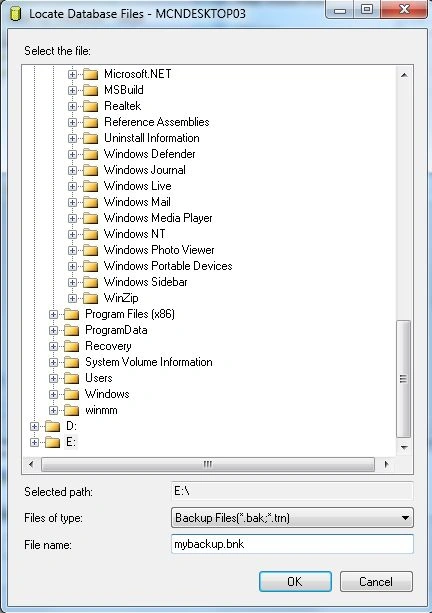Click the ProgramData folder icon
The image size is (432, 613).
(72, 331)
